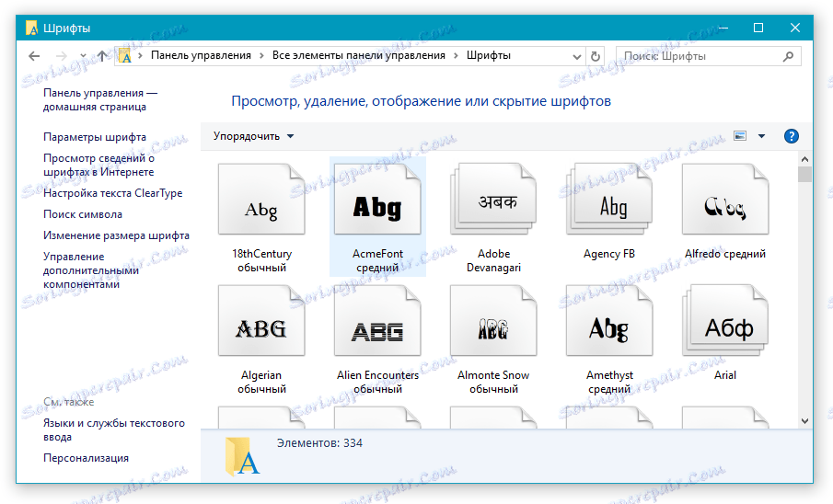Select the Almonte Snow обычный font
The width and height of the screenshot is (833, 504).
[x=493, y=338]
